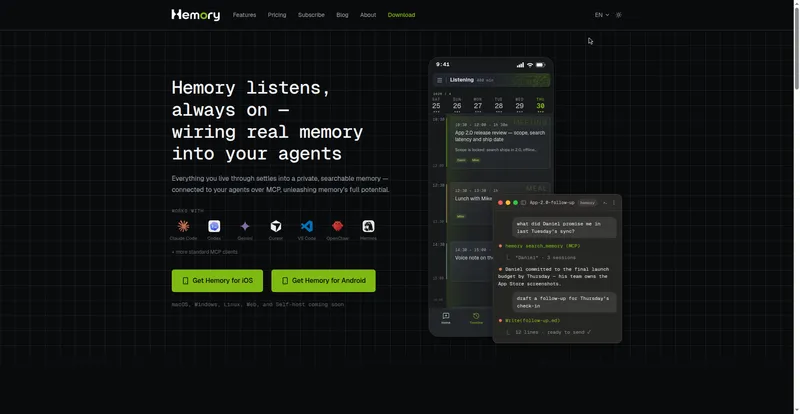The width and height of the screenshot is (800, 414).
Task: Click the phone icon inside the iOS button
Action: tap(186, 281)
